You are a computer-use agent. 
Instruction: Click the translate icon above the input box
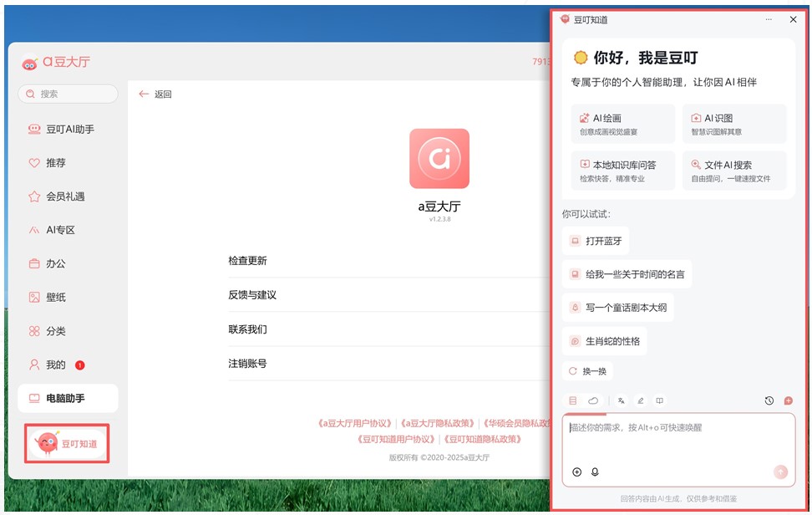pos(621,401)
